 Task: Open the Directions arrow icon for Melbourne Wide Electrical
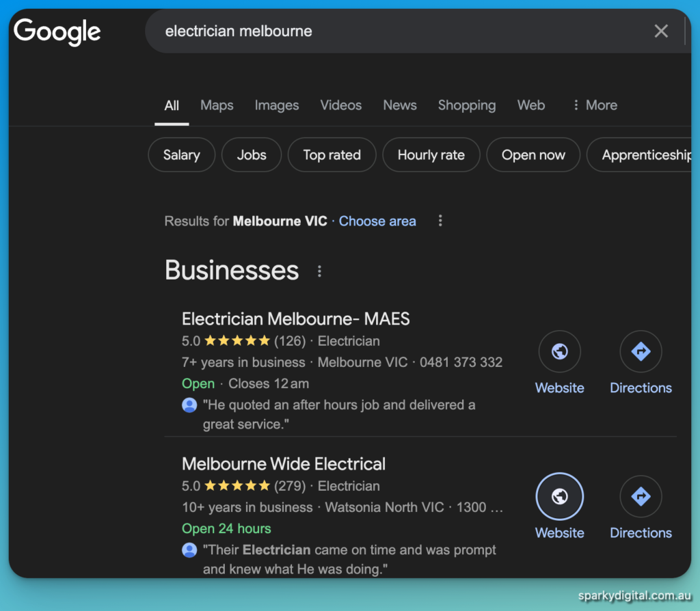pyautogui.click(x=641, y=496)
